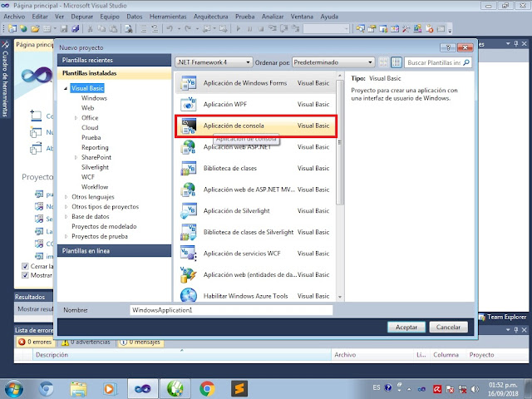Open the Herramientas menu

[168, 17]
